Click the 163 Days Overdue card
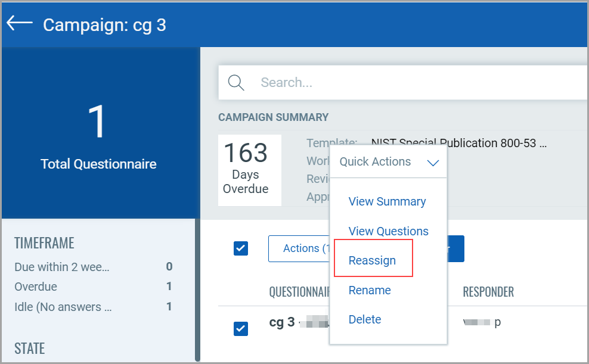 (250, 170)
